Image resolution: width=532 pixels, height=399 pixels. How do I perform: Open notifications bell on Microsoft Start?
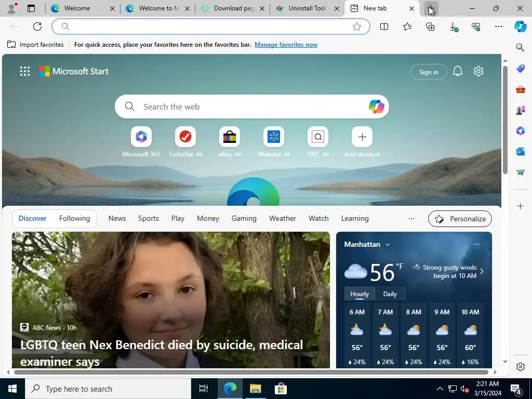pyautogui.click(x=458, y=71)
